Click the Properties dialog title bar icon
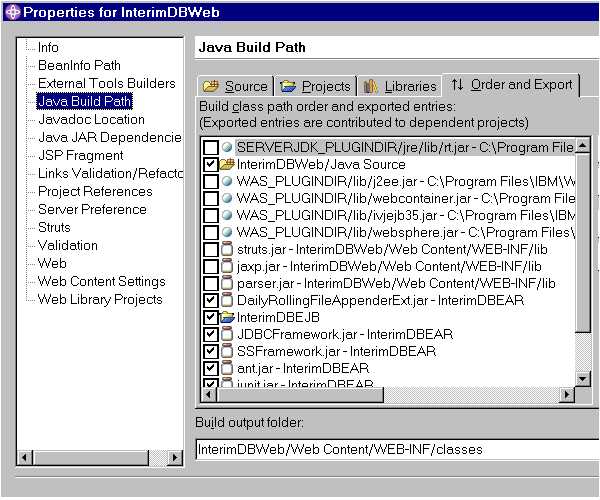This screenshot has width=600, height=500. (x=13, y=12)
